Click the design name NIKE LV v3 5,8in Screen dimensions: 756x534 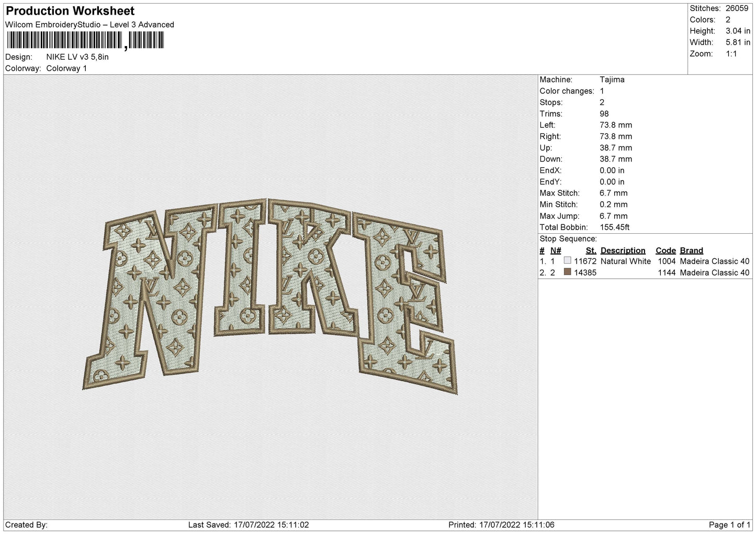77,57
